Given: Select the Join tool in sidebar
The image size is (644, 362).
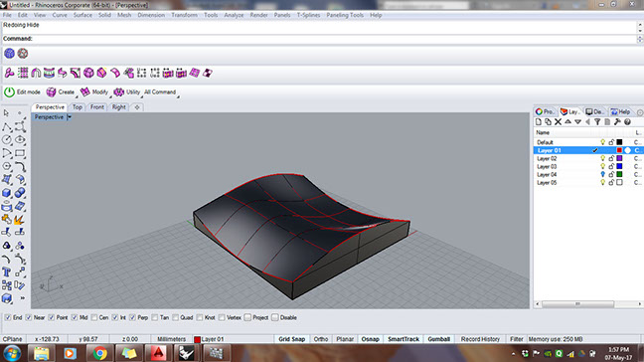Looking at the screenshot, I should tap(7, 220).
